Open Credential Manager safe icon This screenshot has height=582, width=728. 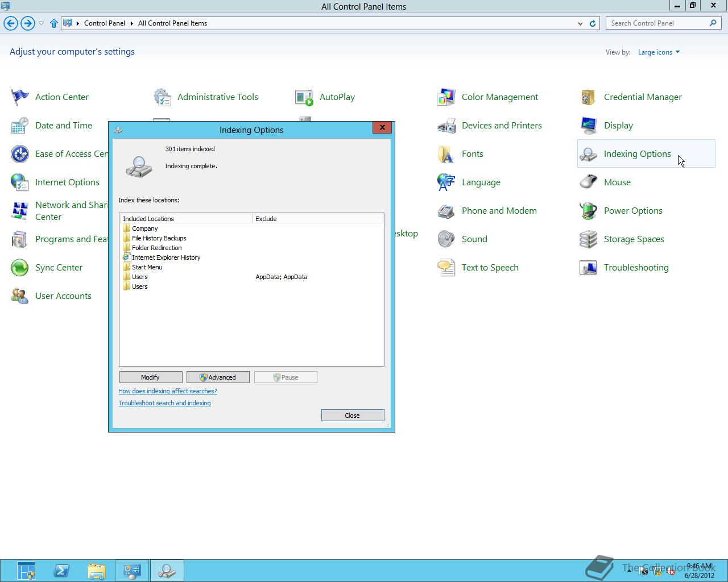point(589,97)
